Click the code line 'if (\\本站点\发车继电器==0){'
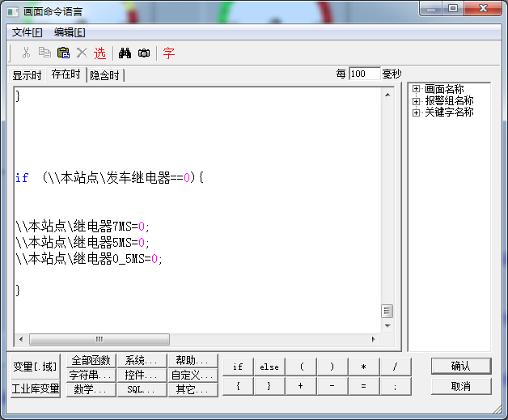The width and height of the screenshot is (508, 420). (x=109, y=177)
